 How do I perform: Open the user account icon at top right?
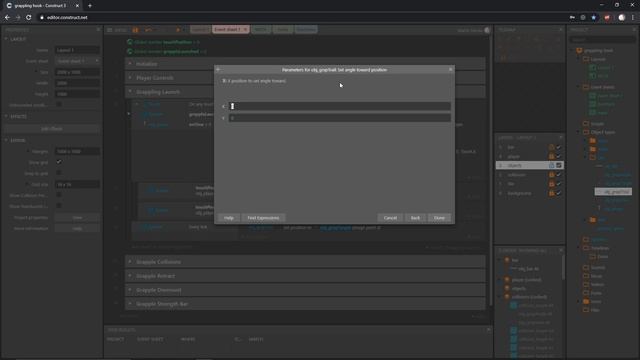pyautogui.click(x=487, y=30)
